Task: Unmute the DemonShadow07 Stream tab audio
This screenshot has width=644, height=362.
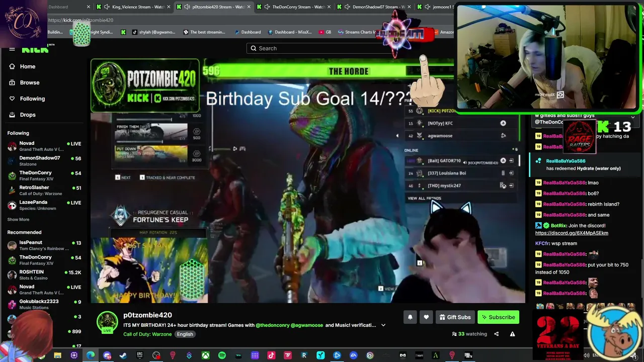Action: [347, 7]
